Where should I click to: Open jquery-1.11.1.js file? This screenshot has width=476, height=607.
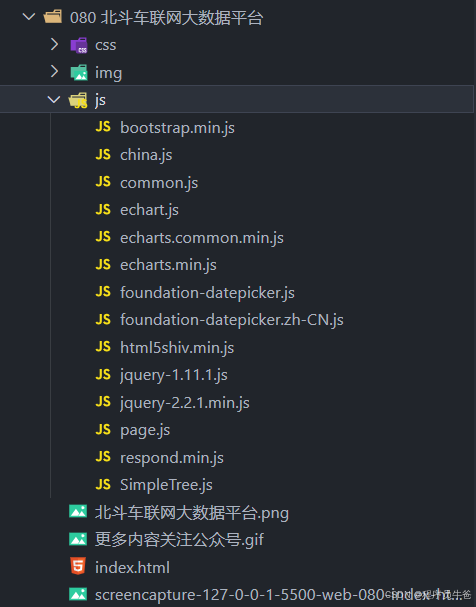pos(174,375)
